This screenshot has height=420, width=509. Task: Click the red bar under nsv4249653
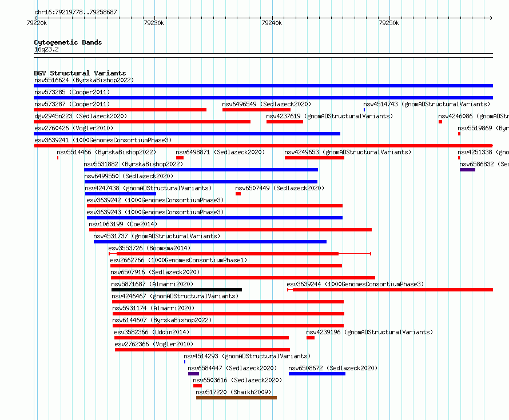(x=314, y=158)
